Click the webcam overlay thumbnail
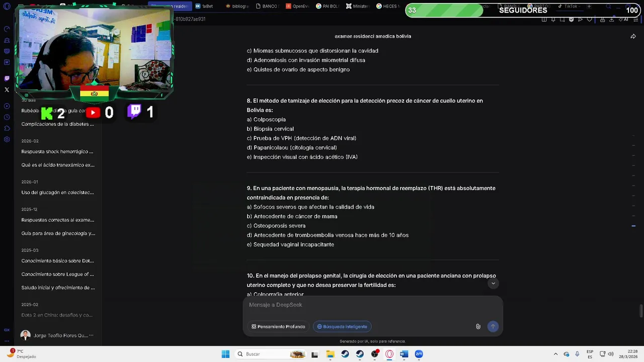The image size is (644, 362). tap(95, 49)
